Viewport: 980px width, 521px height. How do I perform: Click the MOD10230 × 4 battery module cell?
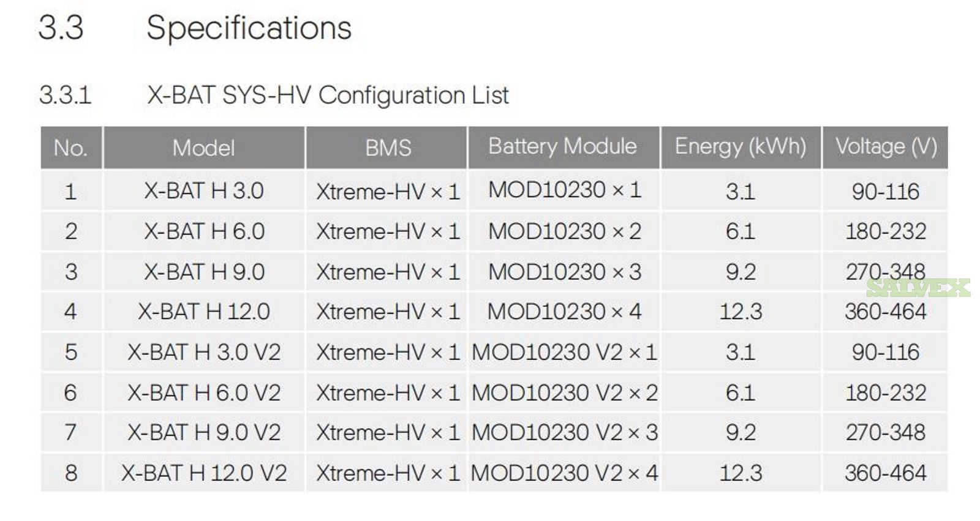[564, 312]
